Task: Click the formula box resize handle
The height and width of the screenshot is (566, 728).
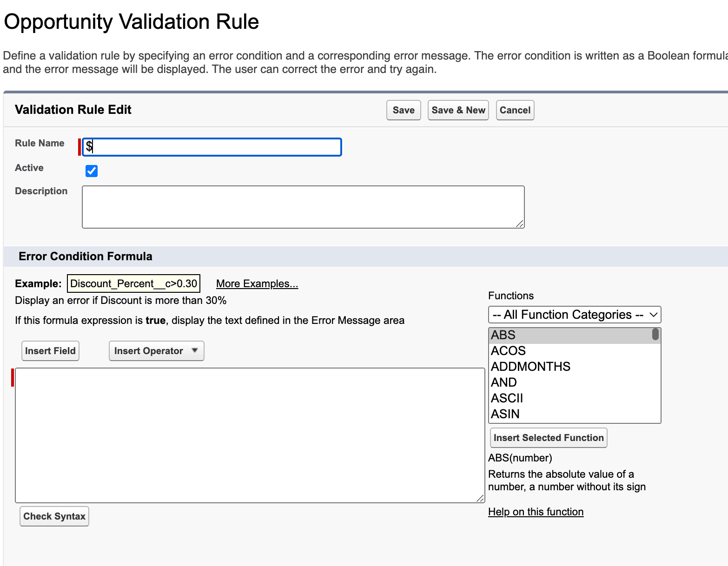Action: pyautogui.click(x=480, y=499)
